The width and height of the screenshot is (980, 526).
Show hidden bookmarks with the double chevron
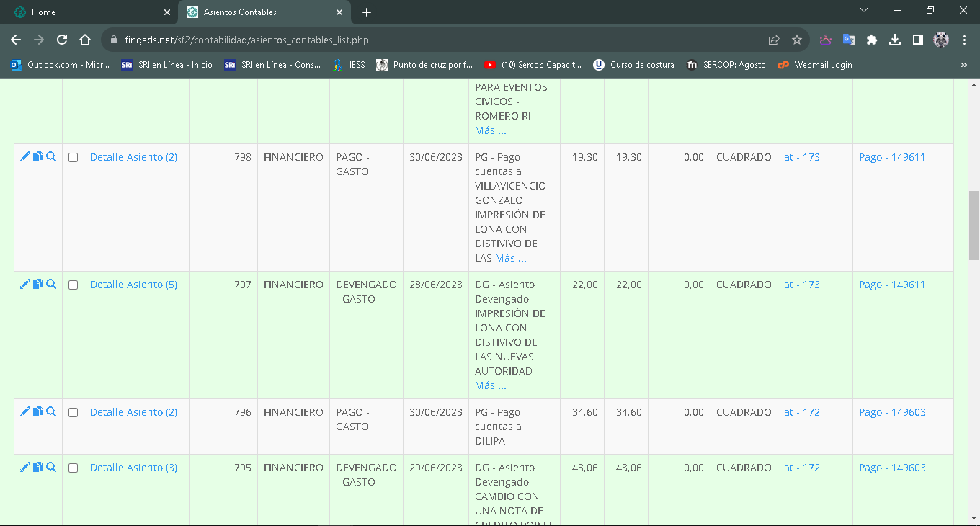point(964,65)
